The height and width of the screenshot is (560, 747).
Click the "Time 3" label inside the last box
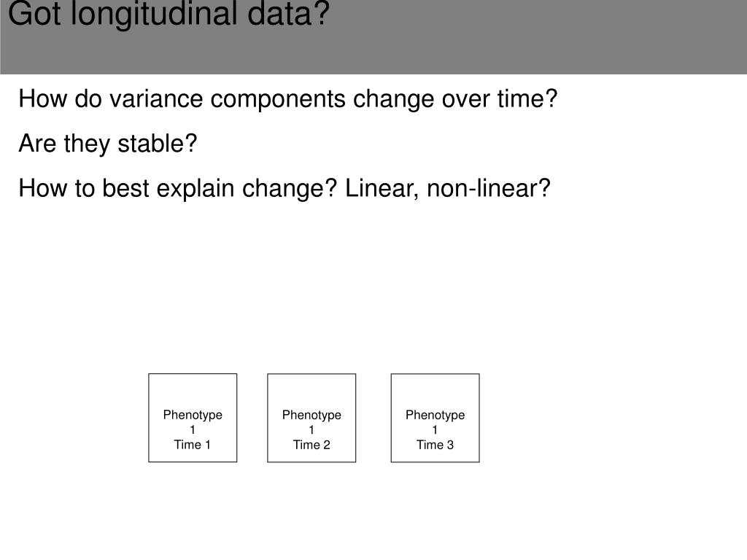pos(435,445)
